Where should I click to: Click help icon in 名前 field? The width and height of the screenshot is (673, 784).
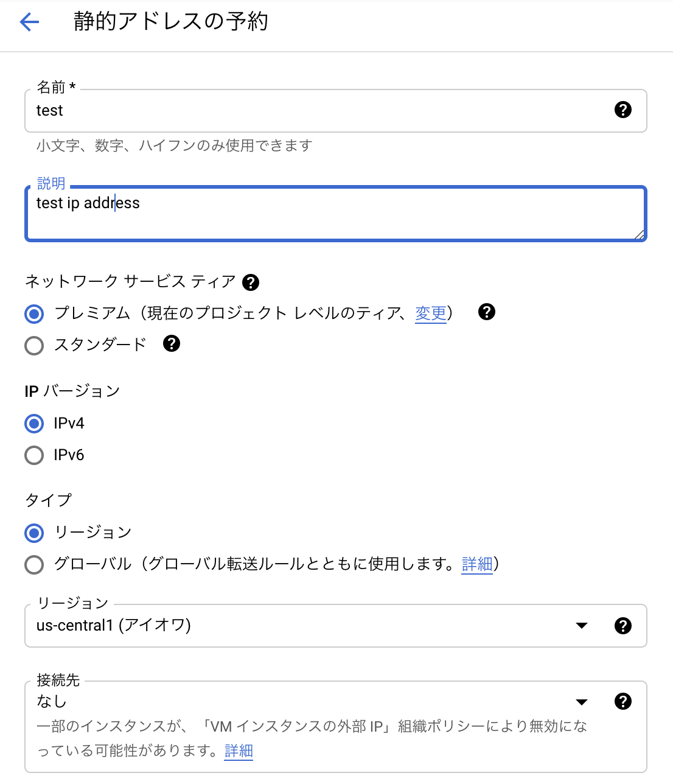pos(622,110)
